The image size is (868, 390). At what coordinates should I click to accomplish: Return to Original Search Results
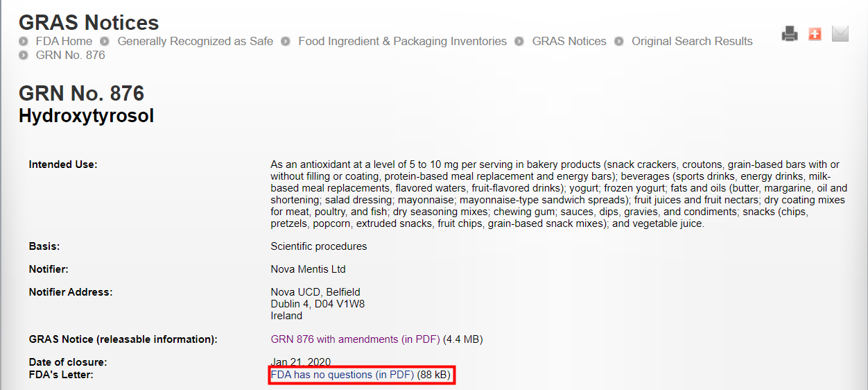click(x=692, y=42)
